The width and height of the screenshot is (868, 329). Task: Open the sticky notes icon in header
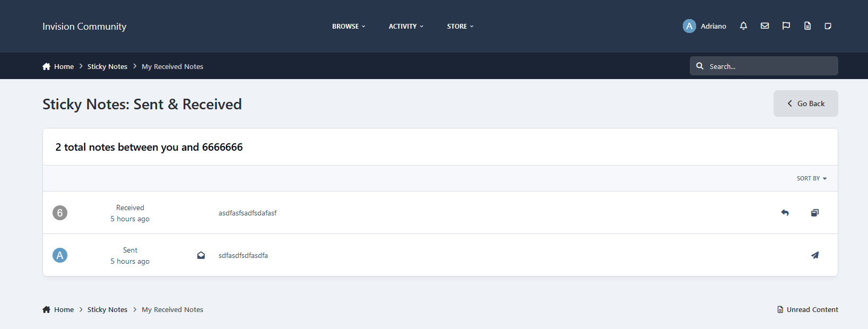(828, 26)
